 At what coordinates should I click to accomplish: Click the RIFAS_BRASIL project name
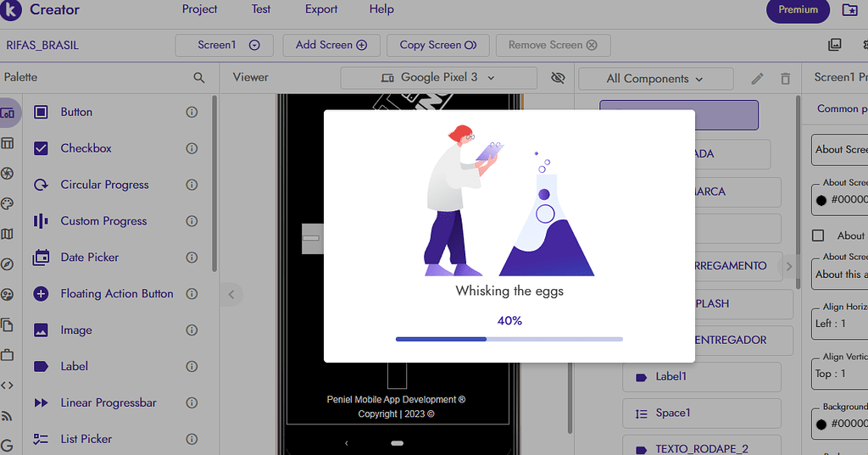coord(42,46)
